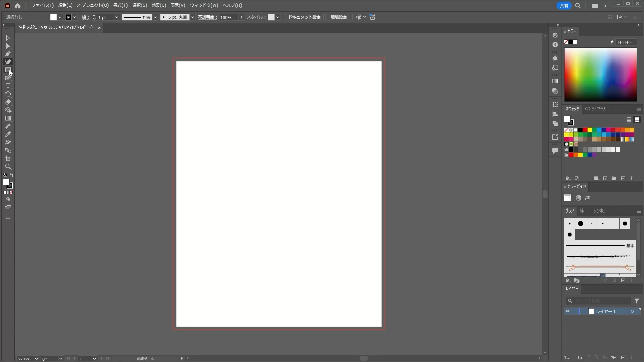Pick a color from the color spectrum
Image resolution: width=644 pixels, height=362 pixels.
(600, 74)
